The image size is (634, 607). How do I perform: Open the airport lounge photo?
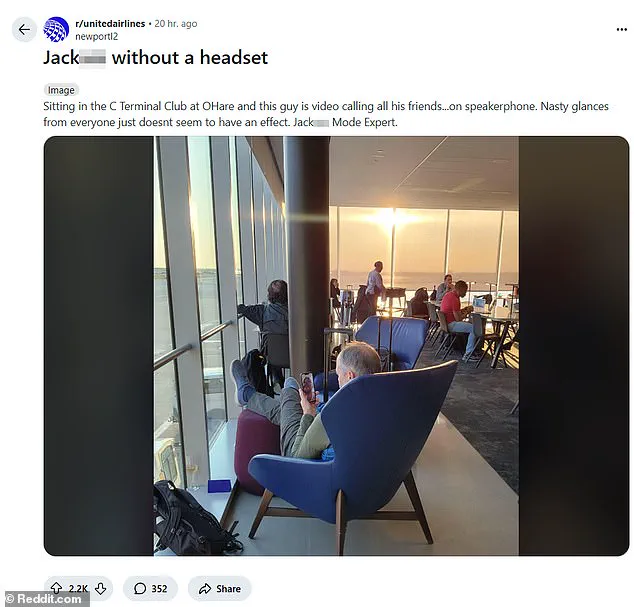(x=336, y=346)
